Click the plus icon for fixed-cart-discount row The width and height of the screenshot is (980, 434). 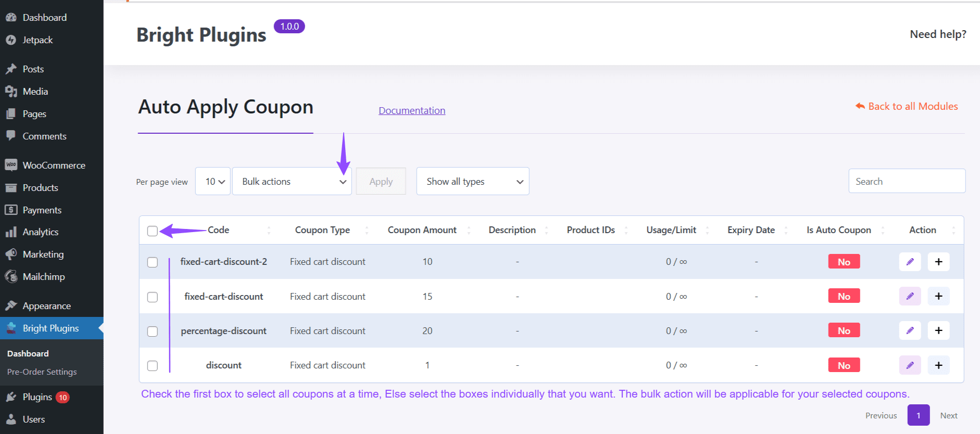coord(938,296)
